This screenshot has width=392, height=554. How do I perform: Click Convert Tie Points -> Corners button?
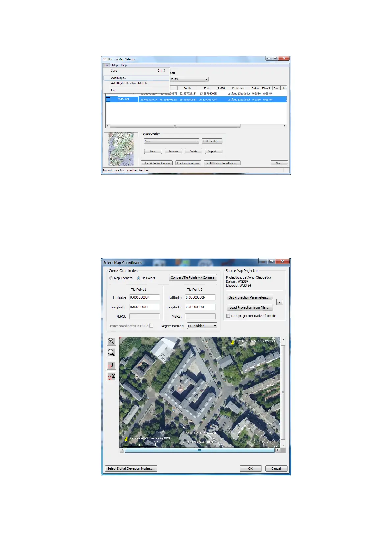[x=193, y=278]
